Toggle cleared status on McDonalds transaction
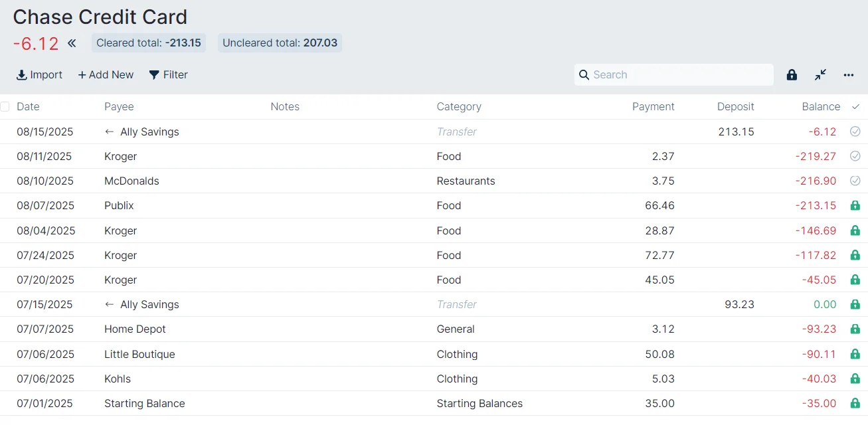The width and height of the screenshot is (868, 433). click(855, 181)
